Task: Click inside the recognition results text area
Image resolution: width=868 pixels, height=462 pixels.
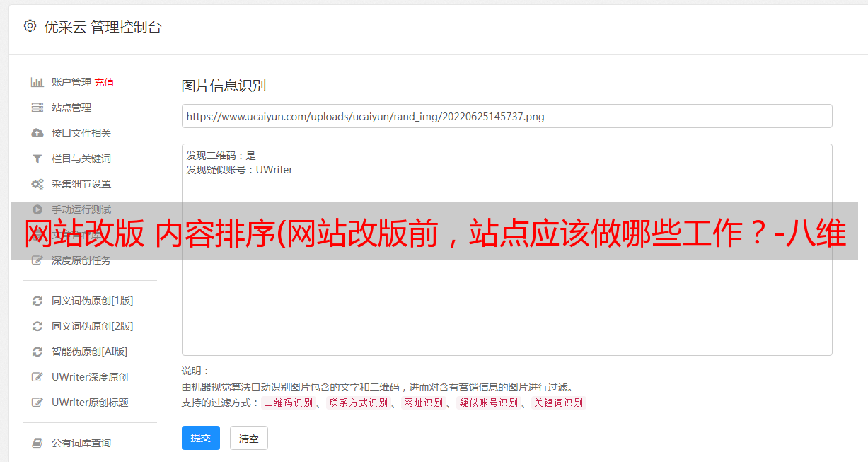Action: point(507,250)
